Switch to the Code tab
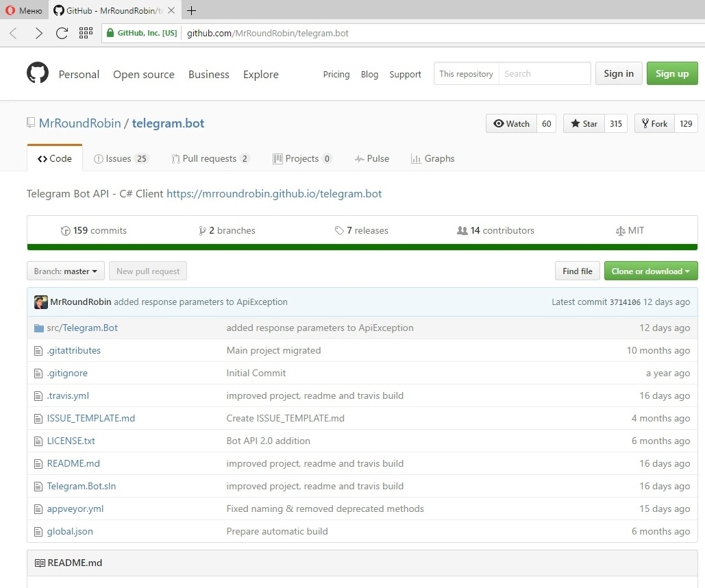705x588 pixels. point(55,158)
